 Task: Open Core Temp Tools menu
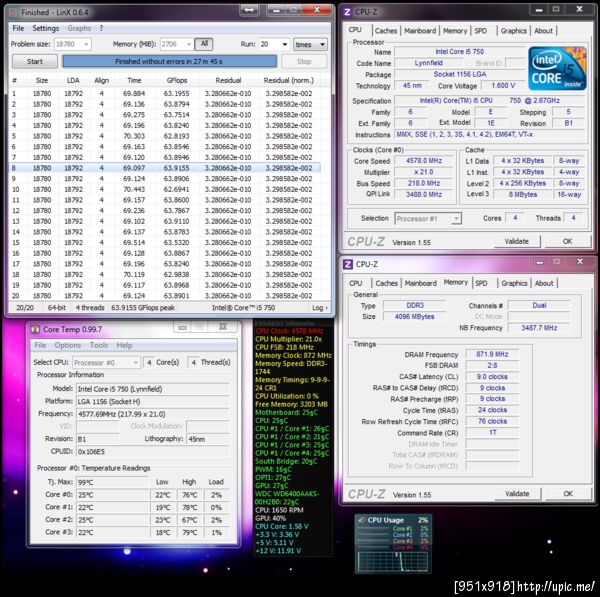99,345
